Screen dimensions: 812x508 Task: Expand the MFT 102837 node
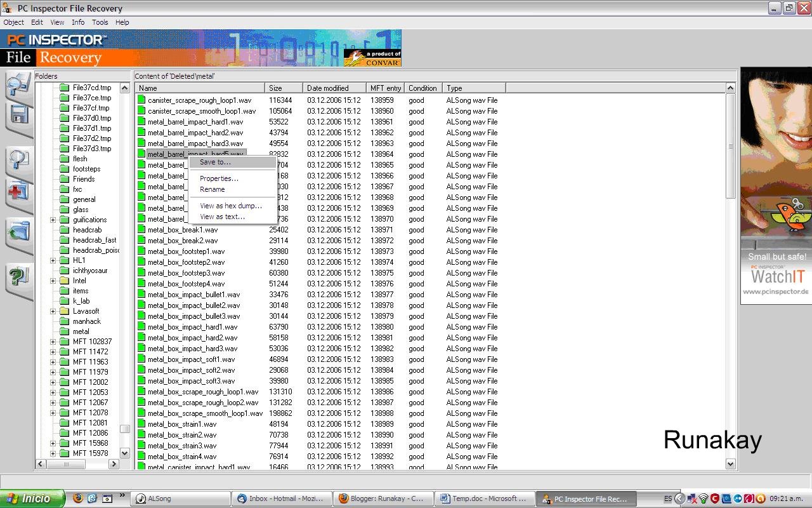(53, 342)
